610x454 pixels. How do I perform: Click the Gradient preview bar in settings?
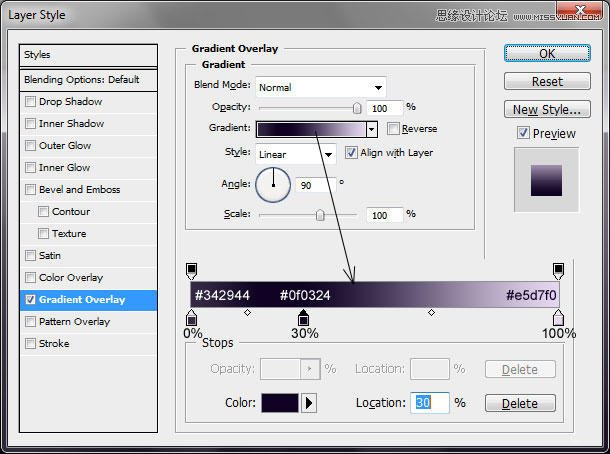[x=311, y=129]
